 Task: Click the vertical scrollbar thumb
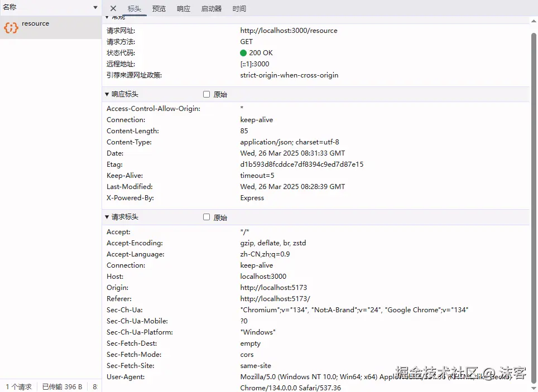pos(534,207)
